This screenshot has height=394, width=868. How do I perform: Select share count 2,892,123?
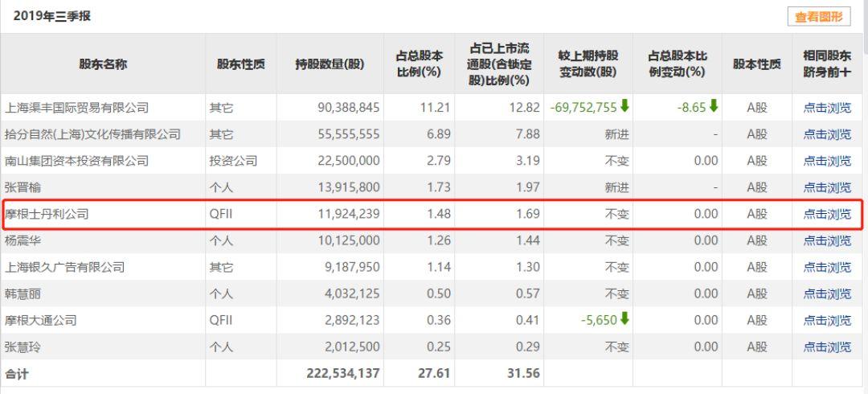(352, 320)
